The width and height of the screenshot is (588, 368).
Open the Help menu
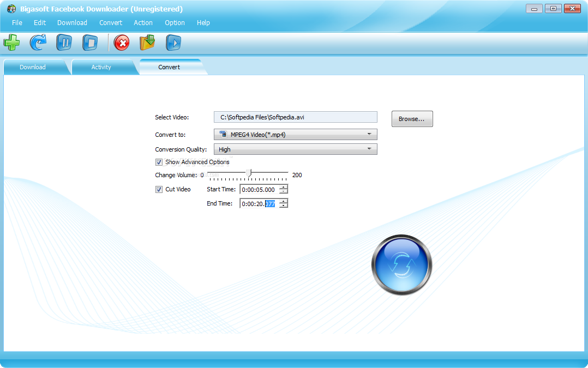point(203,23)
